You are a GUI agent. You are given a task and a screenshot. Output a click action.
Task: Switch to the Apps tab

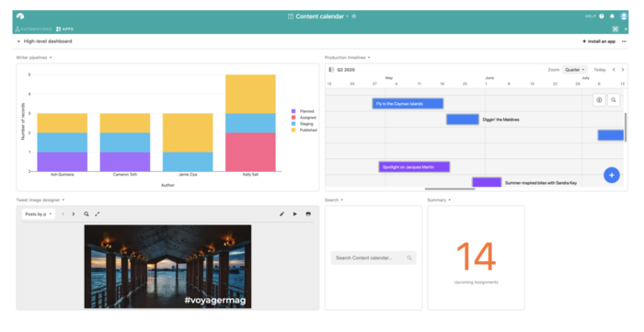[x=65, y=29]
